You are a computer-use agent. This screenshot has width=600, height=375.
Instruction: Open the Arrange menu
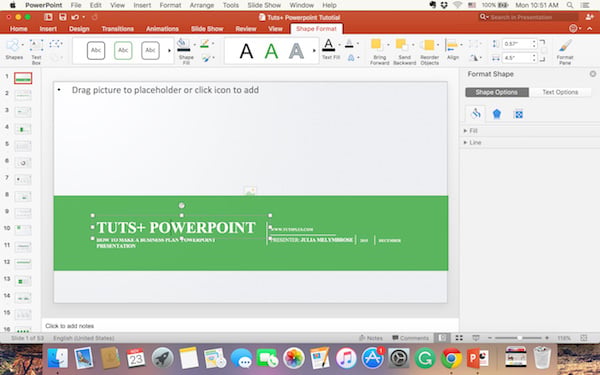tap(202, 5)
